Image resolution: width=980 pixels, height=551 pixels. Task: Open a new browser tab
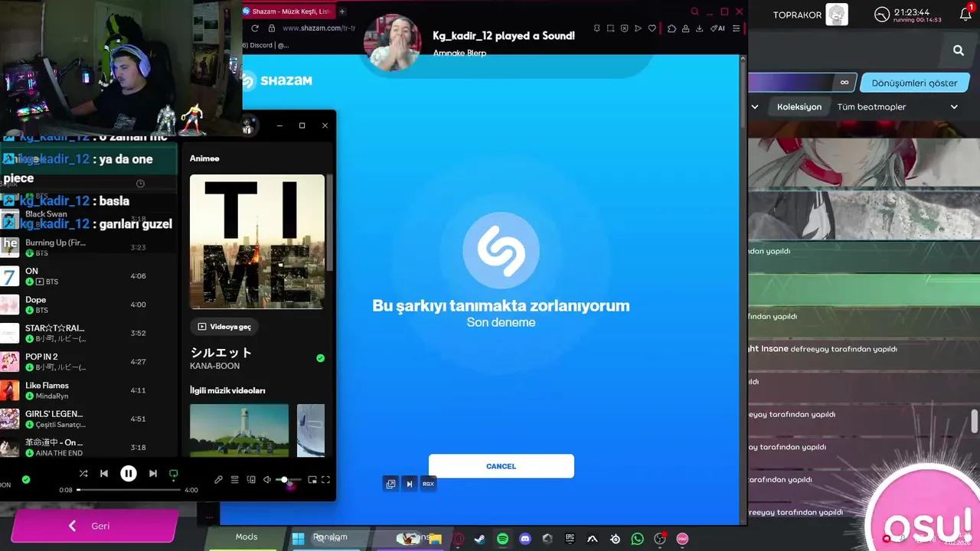click(x=342, y=11)
